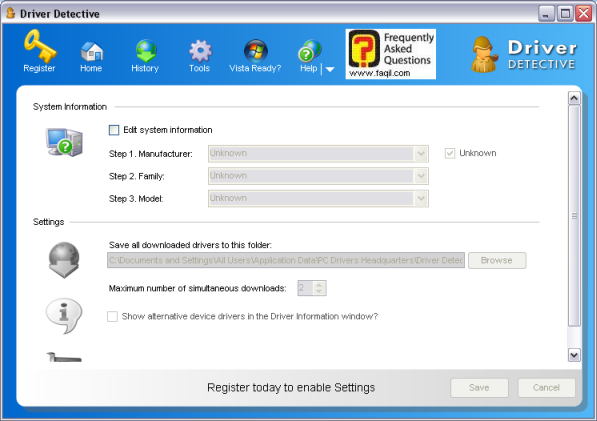Click the Home menu label
The height and width of the screenshot is (421, 597).
pos(91,69)
